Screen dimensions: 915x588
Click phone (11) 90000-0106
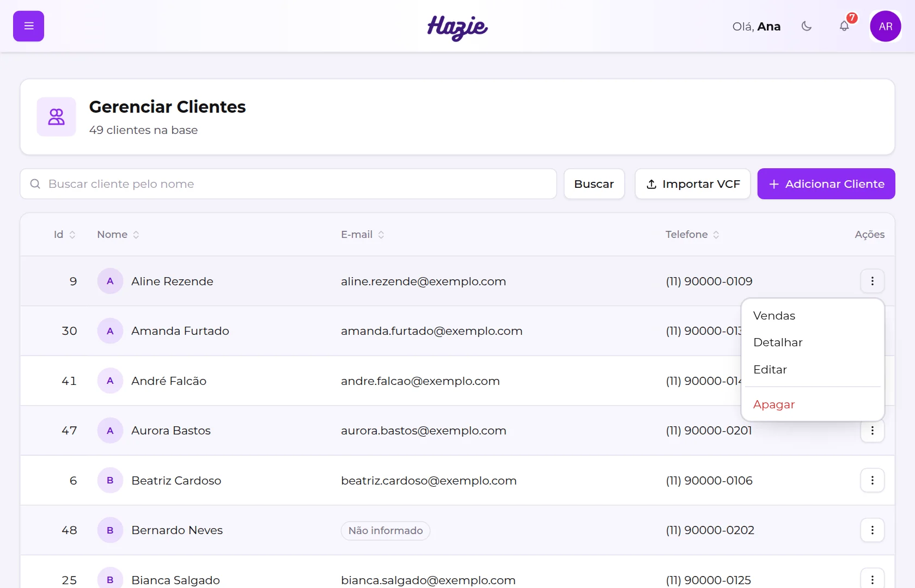coord(709,481)
